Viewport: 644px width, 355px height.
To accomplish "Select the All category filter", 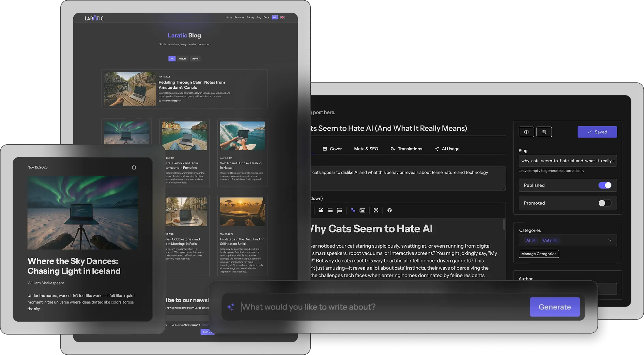I will pos(172,59).
